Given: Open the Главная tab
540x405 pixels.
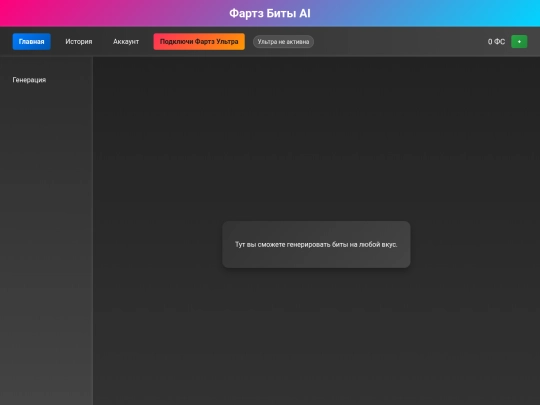Looking at the screenshot, I should click(31, 42).
